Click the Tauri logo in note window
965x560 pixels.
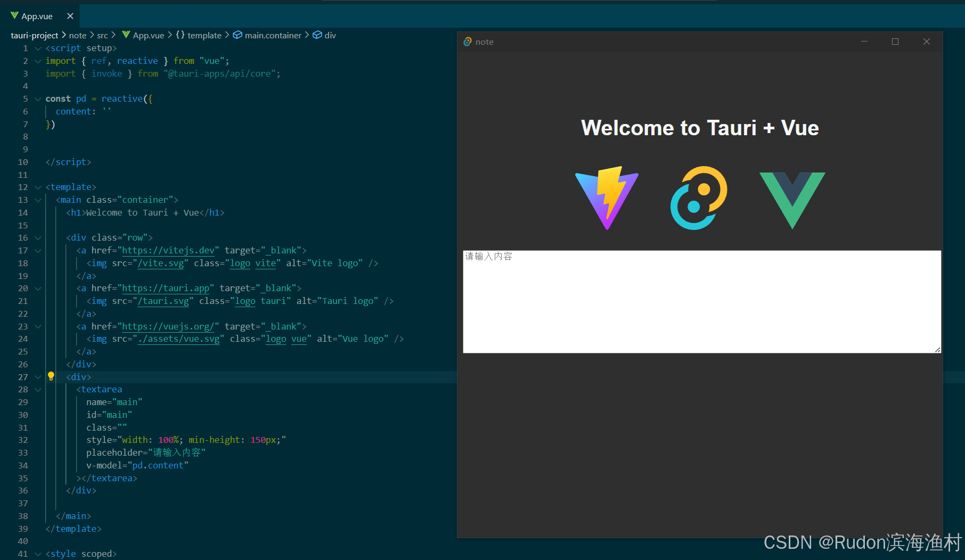pos(699,197)
